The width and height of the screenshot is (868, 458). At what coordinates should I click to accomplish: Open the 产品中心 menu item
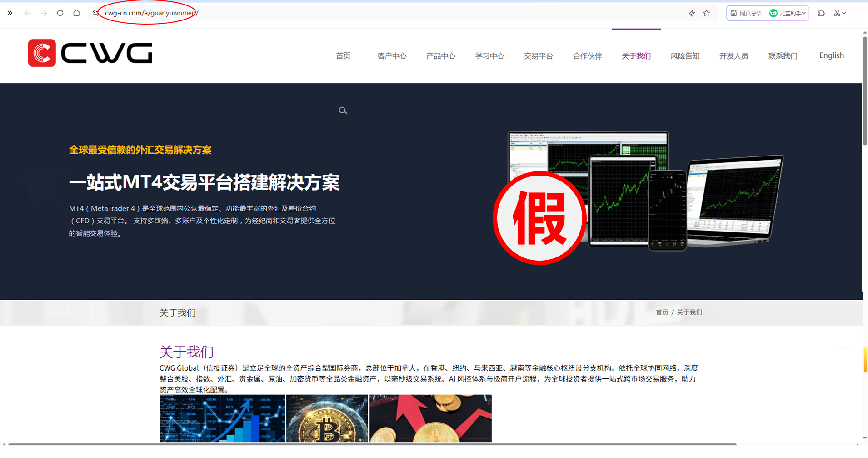click(x=440, y=56)
